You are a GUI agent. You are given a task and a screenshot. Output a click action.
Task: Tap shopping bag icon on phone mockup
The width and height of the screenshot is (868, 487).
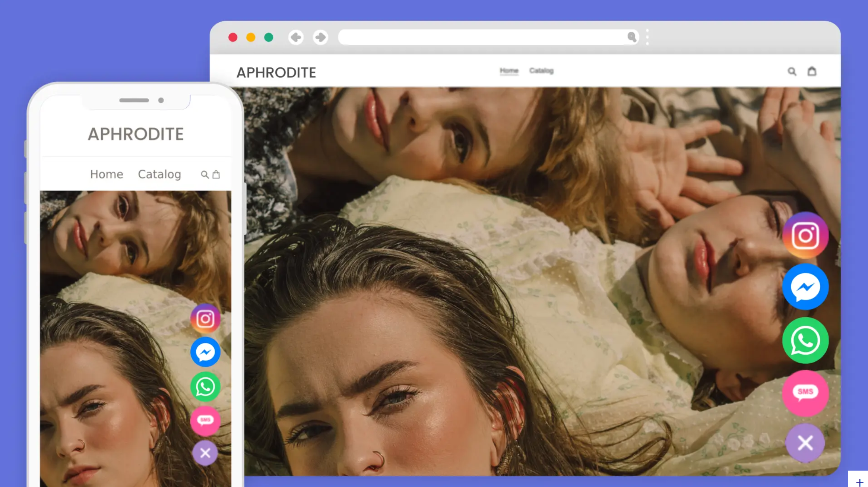click(216, 174)
